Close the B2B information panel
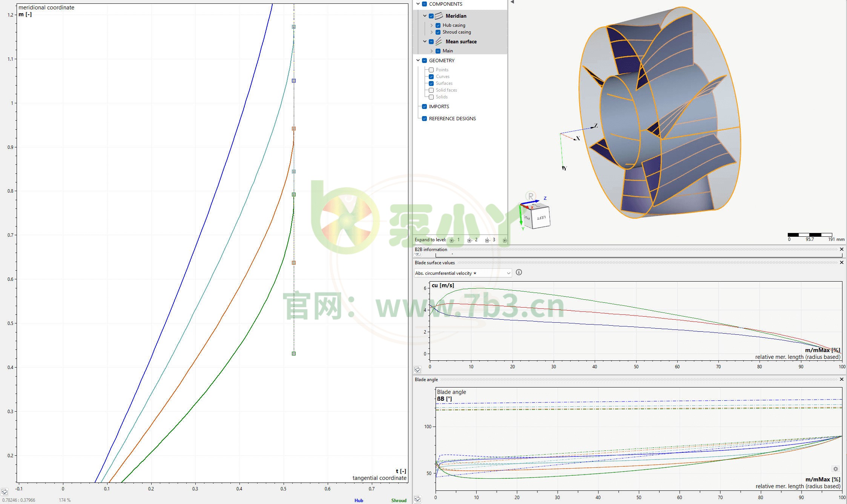847x504 pixels. (841, 249)
